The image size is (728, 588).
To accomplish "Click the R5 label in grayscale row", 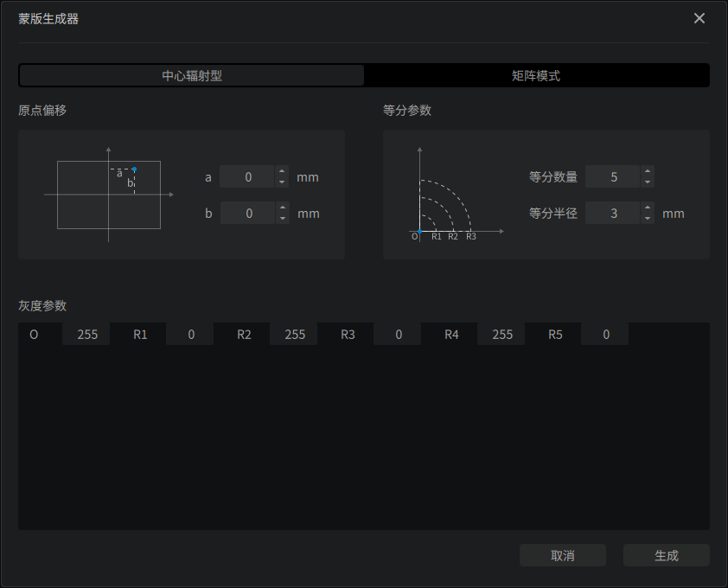I will tap(555, 335).
